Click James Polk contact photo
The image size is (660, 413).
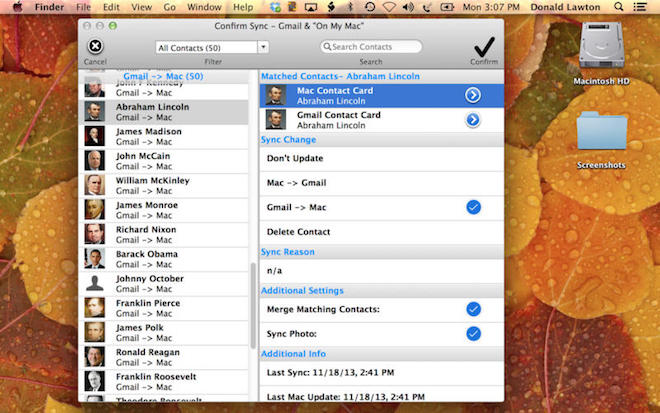pyautogui.click(x=94, y=332)
